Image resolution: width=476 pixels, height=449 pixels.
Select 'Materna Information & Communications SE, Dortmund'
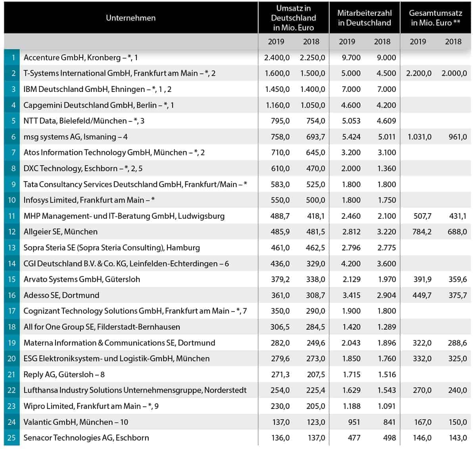point(119,343)
